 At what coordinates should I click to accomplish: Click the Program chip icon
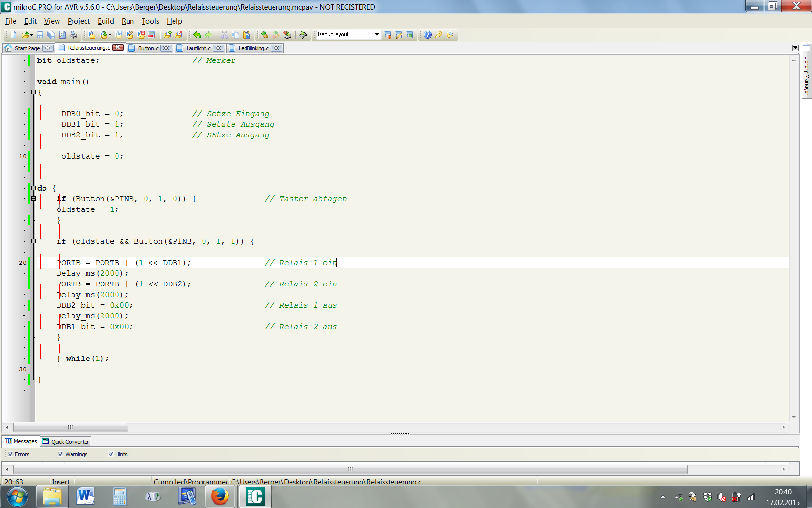303,35
